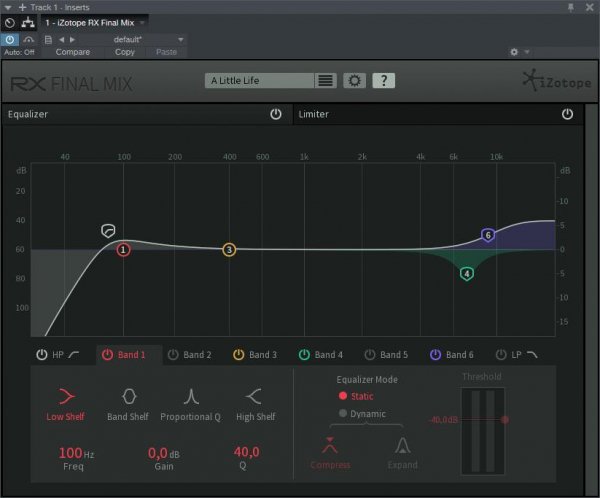The width and height of the screenshot is (600, 498).
Task: Click EQ node 3 on the curve
Action: (229, 250)
